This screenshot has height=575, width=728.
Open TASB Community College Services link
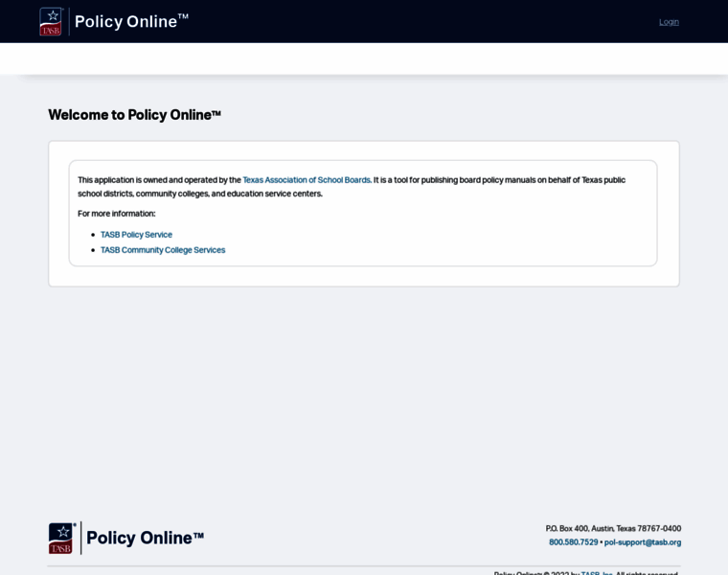163,250
